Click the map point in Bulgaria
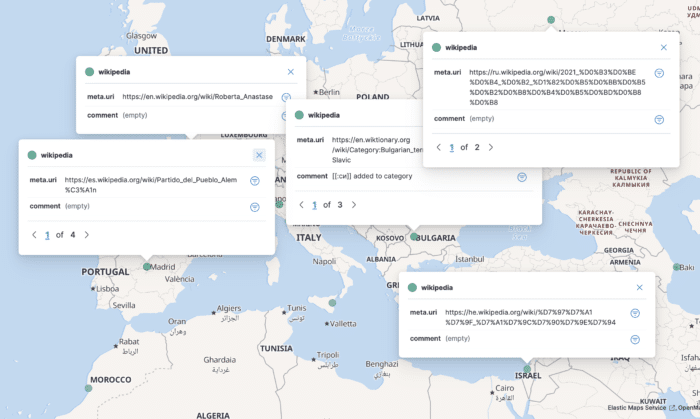700x419 pixels. coord(414,236)
